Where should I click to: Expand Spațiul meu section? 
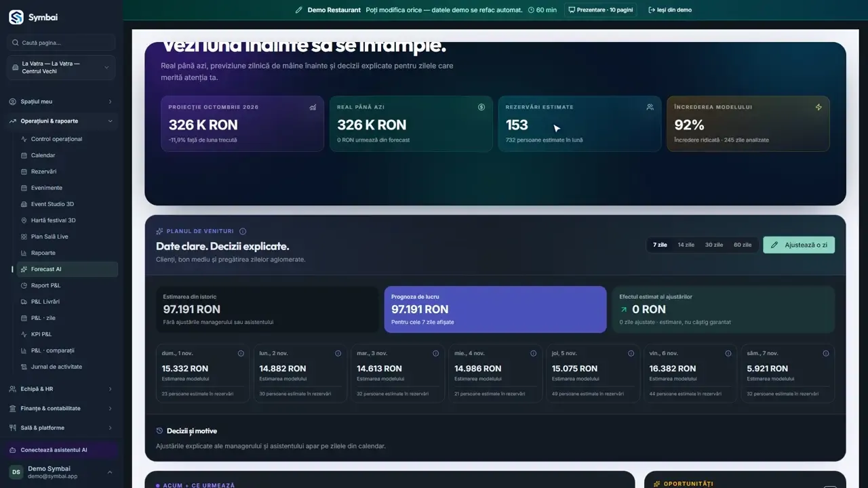[61, 102]
